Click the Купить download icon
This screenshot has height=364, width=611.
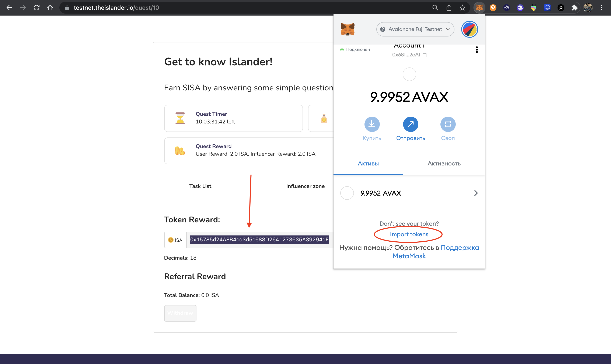[372, 124]
